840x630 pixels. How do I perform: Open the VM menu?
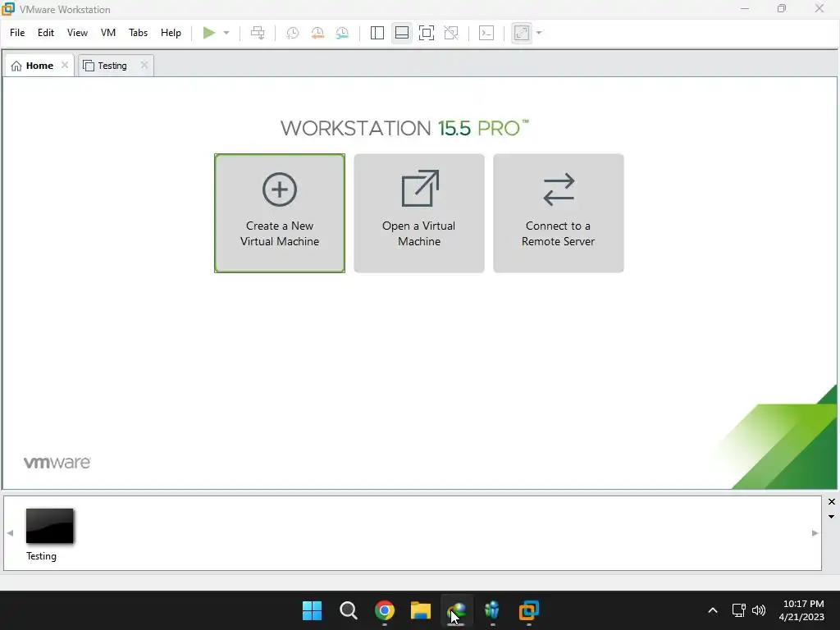[x=108, y=33]
